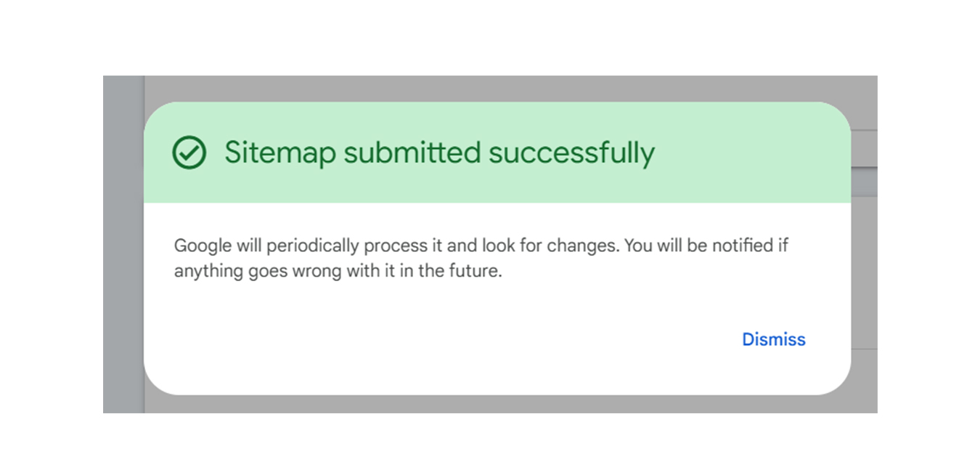This screenshot has height=454, width=980.
Task: Click the word "future" ending the message
Action: coord(479,272)
